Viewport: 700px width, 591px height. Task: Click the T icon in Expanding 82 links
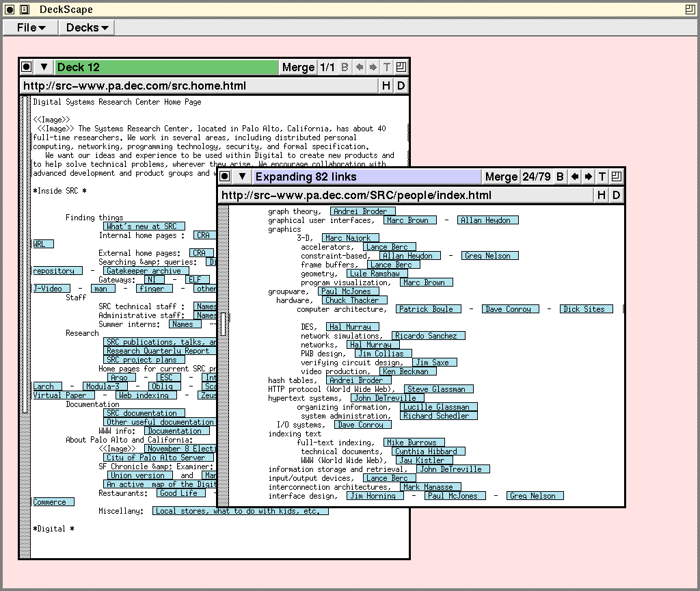[602, 176]
